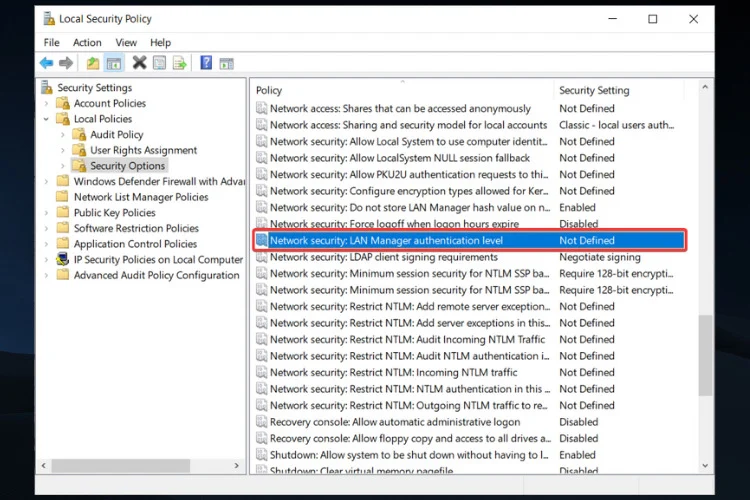The image size is (750, 500).
Task: Click the Security Settings root icon
Action: (x=47, y=87)
